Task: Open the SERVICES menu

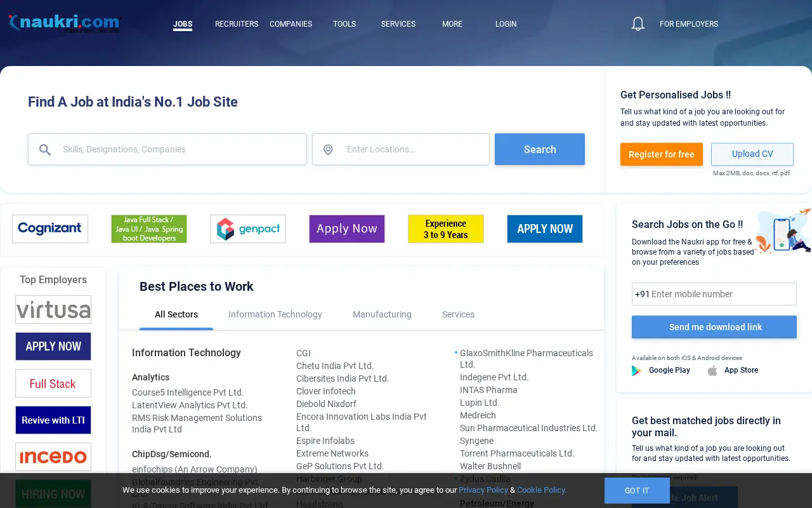Action: pos(398,24)
